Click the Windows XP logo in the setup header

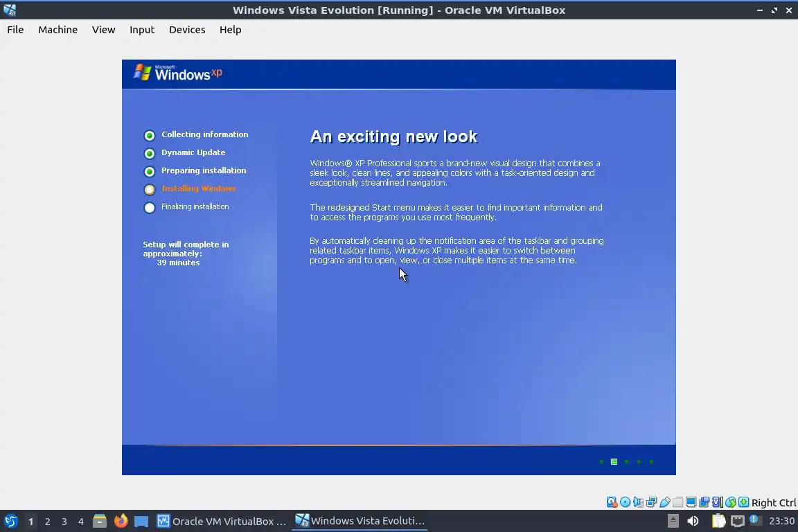click(177, 73)
